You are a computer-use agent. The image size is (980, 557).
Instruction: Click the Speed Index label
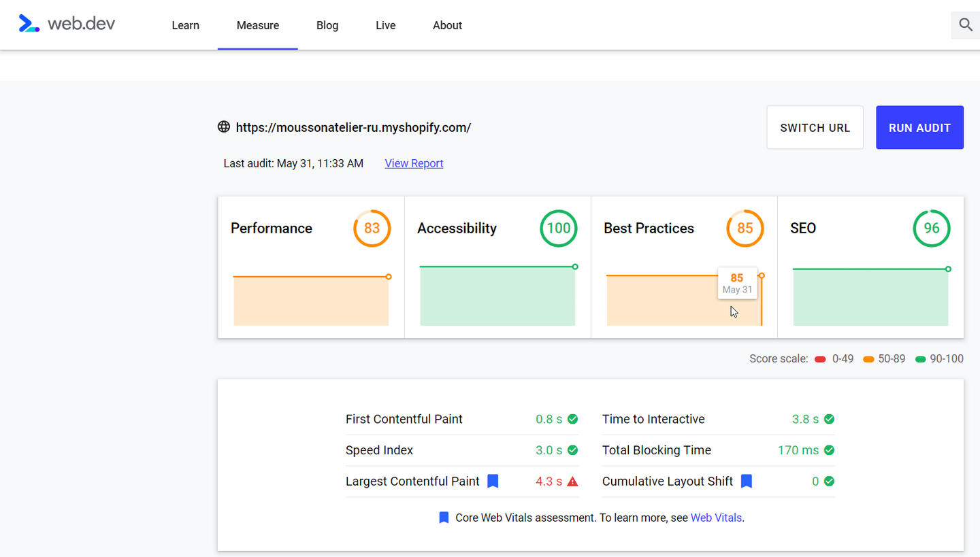point(379,450)
